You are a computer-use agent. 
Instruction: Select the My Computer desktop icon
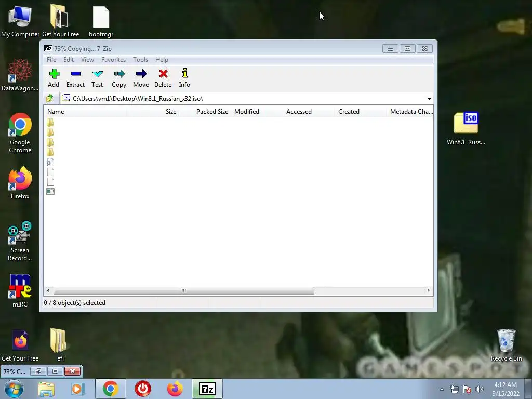(x=20, y=21)
